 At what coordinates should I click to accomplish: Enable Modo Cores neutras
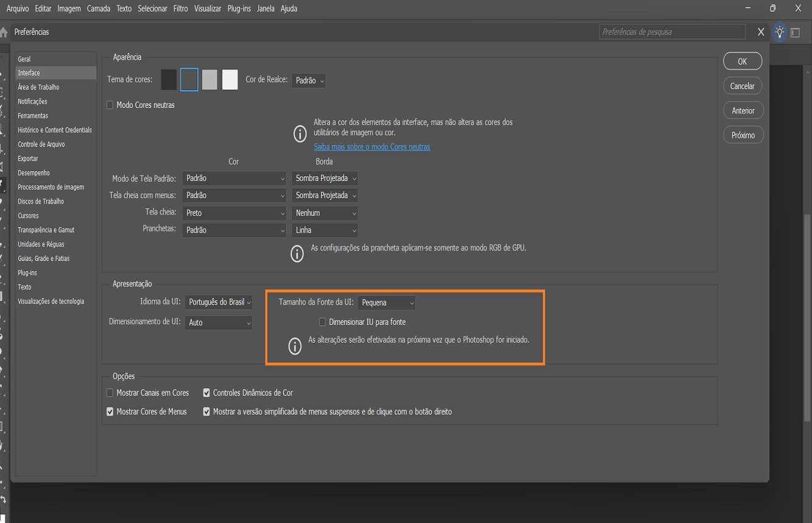coord(110,105)
